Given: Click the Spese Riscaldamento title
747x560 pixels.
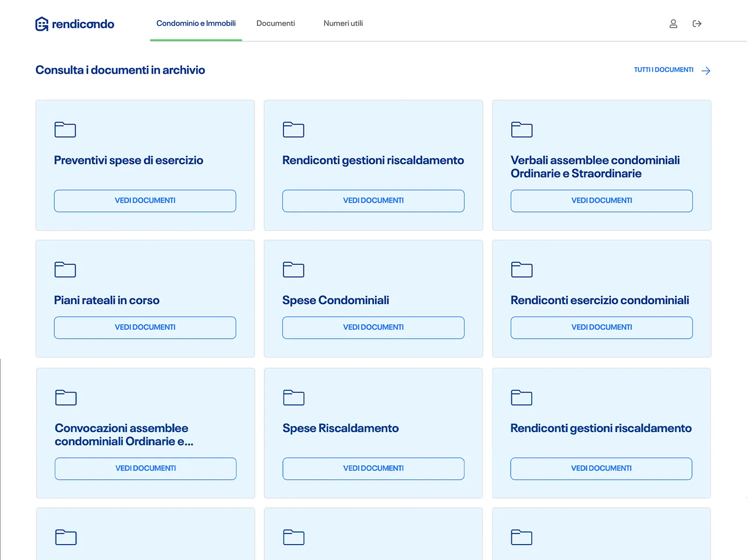Looking at the screenshot, I should tap(340, 428).
